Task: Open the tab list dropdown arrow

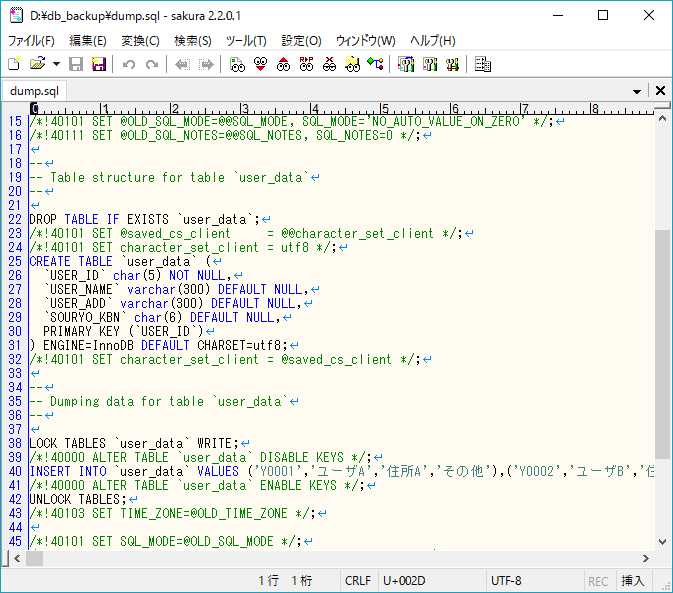Action: 637,91
